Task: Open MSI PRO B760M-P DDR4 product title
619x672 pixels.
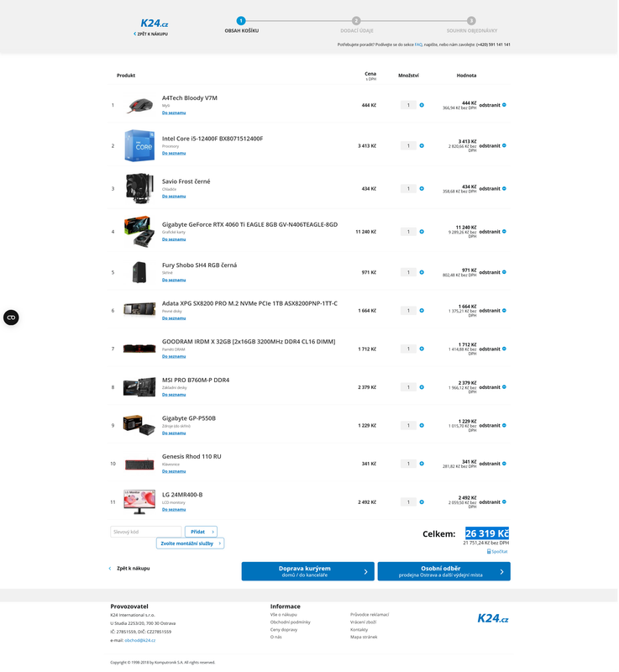Action: pyautogui.click(x=197, y=381)
